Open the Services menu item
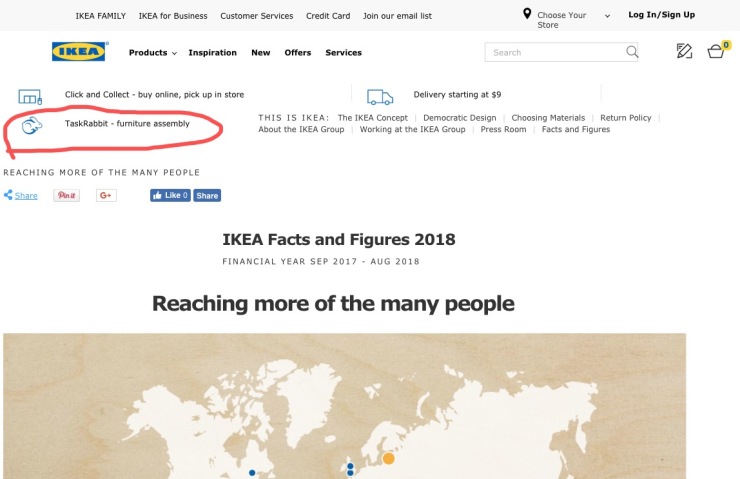This screenshot has height=479, width=740. coord(344,52)
